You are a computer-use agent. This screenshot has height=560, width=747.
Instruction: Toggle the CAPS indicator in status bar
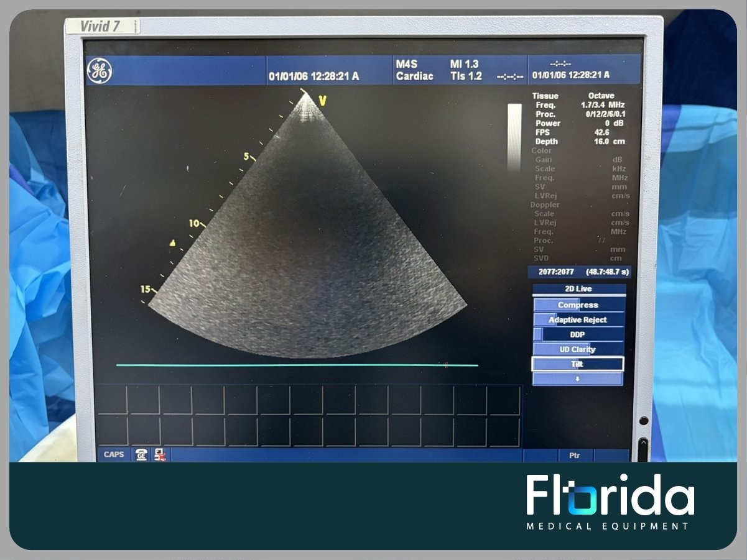click(114, 454)
